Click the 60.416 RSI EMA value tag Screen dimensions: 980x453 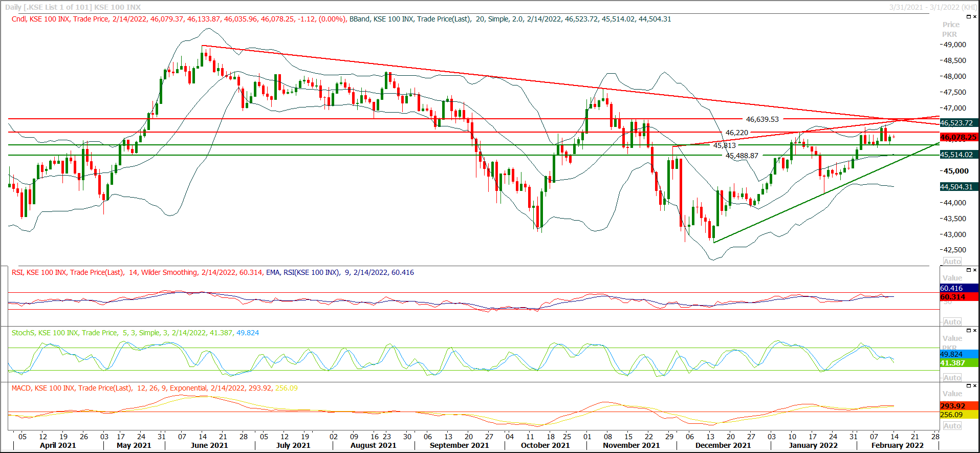pos(959,288)
